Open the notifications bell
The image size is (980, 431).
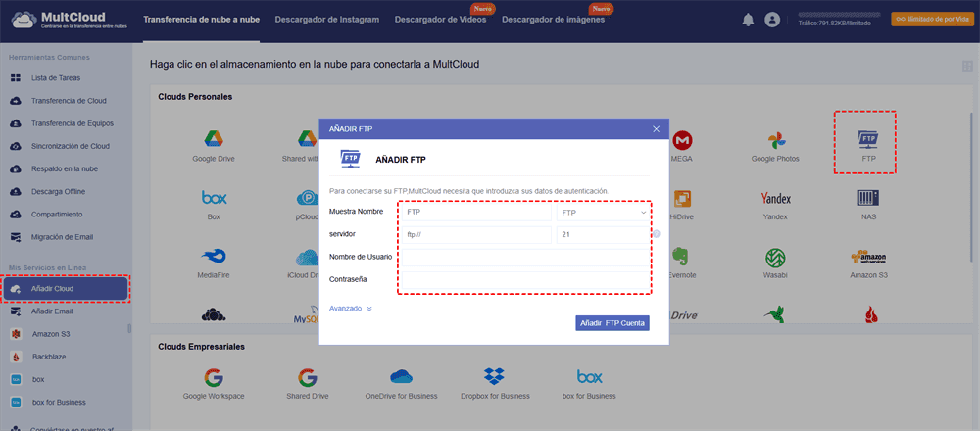[748, 20]
